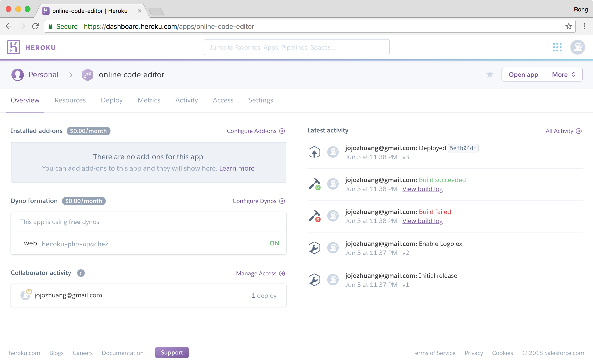Open the Metrics tab

(x=149, y=100)
